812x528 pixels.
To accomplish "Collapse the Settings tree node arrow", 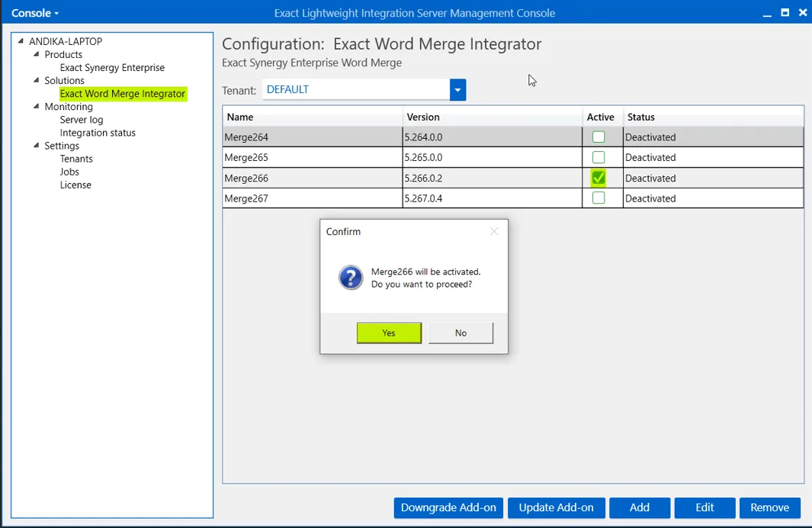I will click(x=37, y=146).
